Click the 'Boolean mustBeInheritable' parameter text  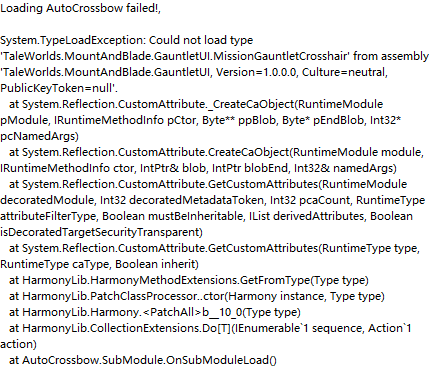point(173,216)
